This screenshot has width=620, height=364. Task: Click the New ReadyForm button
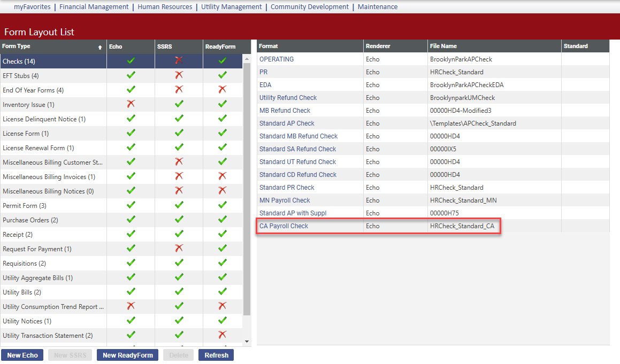click(x=127, y=355)
